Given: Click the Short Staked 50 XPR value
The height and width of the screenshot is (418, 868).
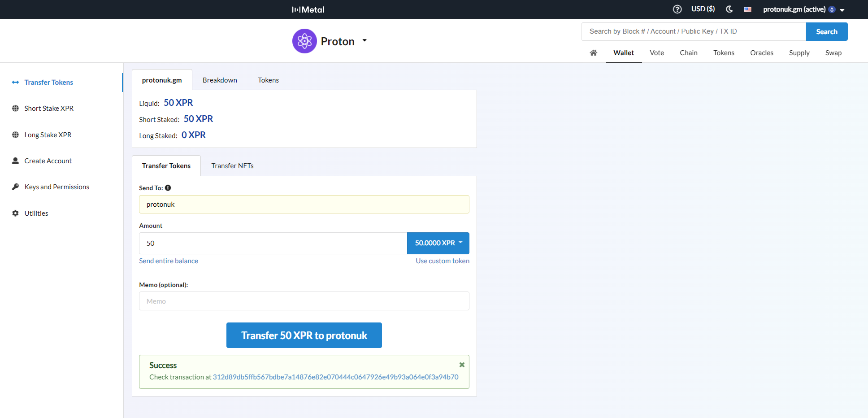Looking at the screenshot, I should [x=198, y=119].
